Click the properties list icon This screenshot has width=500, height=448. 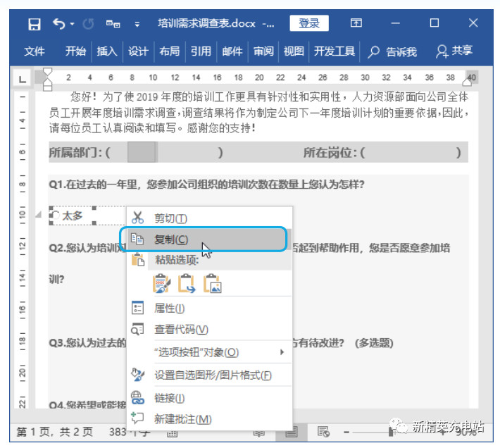(137, 308)
